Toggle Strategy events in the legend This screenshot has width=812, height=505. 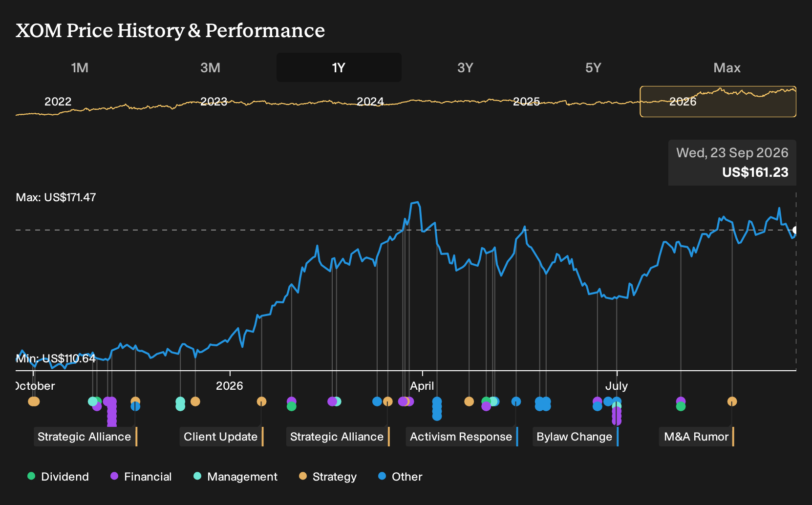coord(328,477)
